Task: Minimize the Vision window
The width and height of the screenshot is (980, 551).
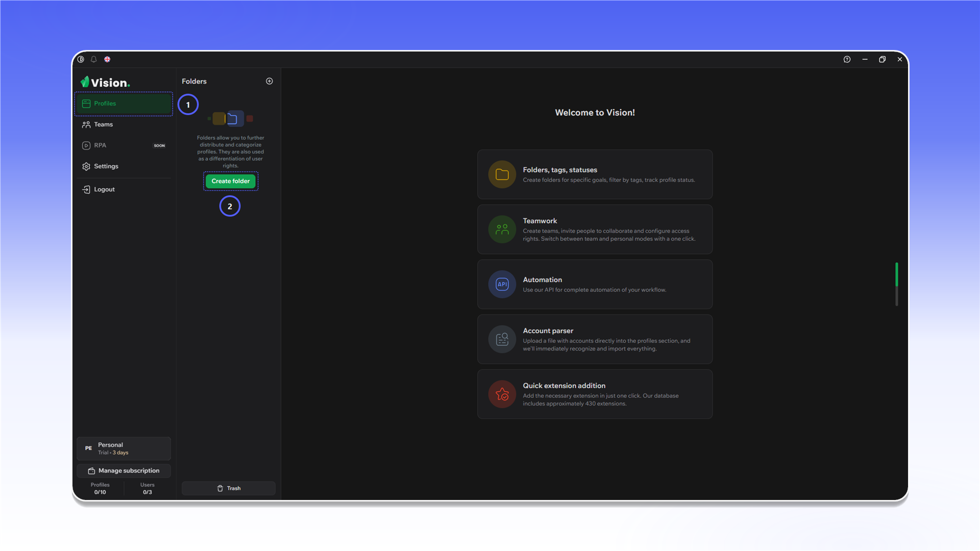Action: tap(865, 59)
